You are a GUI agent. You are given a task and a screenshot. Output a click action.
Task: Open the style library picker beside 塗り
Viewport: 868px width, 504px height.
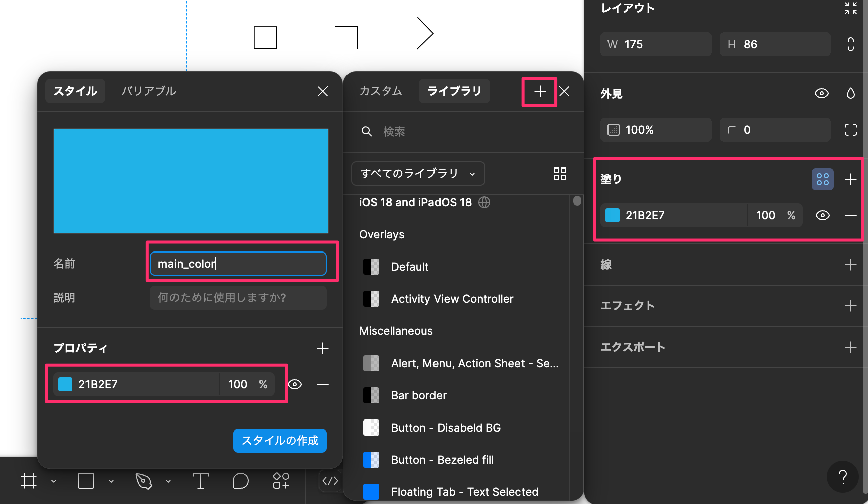(x=822, y=179)
